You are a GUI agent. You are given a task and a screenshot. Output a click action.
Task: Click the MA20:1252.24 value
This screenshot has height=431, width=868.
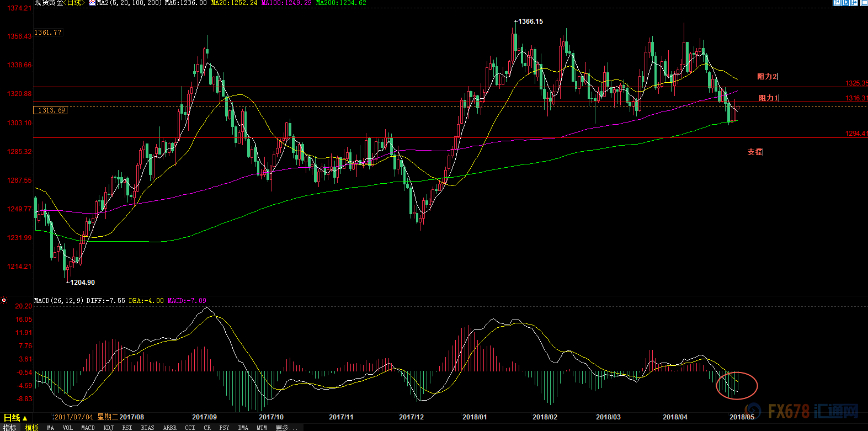234,3
